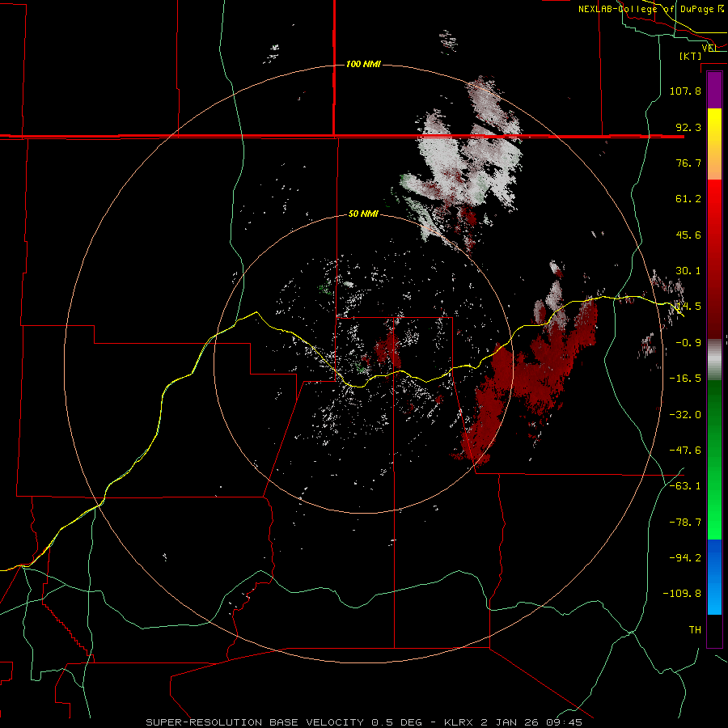Click the 45.6 legend value
The height and width of the screenshot is (728, 728).
[688, 235]
